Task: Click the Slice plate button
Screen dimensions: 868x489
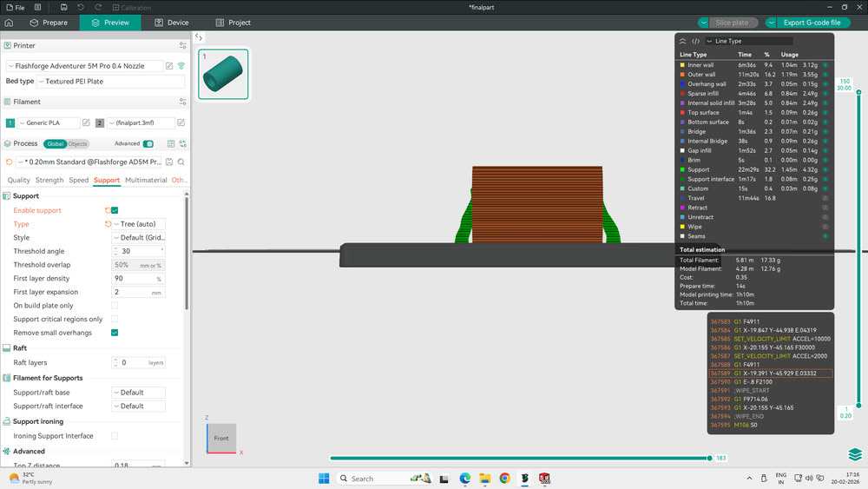Action: coord(731,23)
